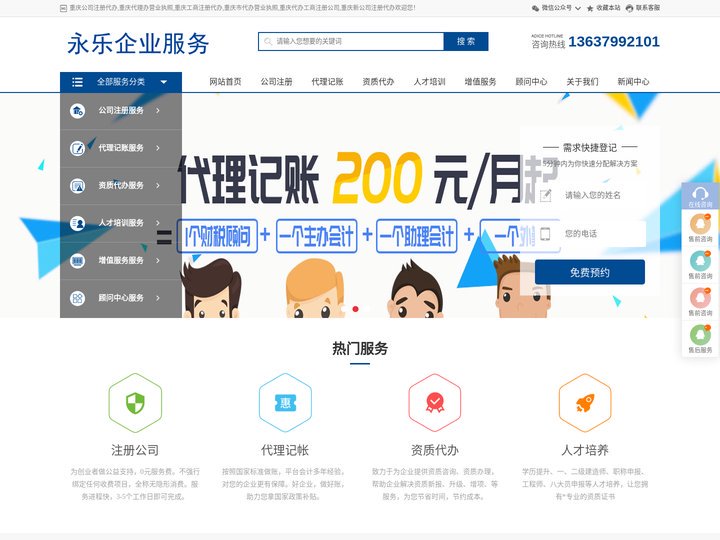Click the 资质代办服务 sidebar icon
The height and width of the screenshot is (540, 720).
coord(77,186)
